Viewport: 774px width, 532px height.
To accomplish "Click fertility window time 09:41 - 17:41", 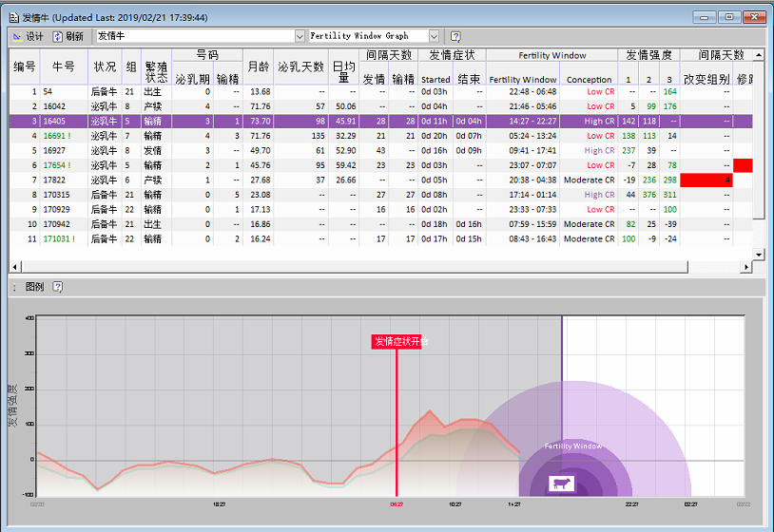I will click(x=532, y=150).
